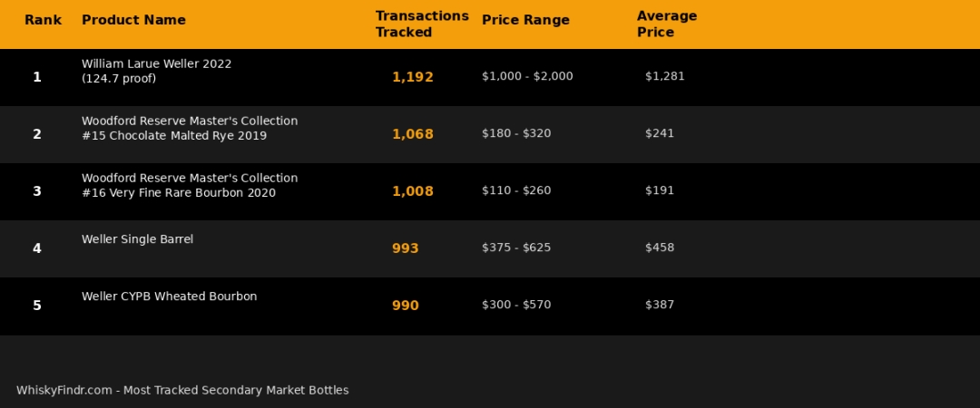Select Woodford Reserve #16 Very Fine Rare Bourbon
Screen dimensions: 980x408
pos(189,185)
